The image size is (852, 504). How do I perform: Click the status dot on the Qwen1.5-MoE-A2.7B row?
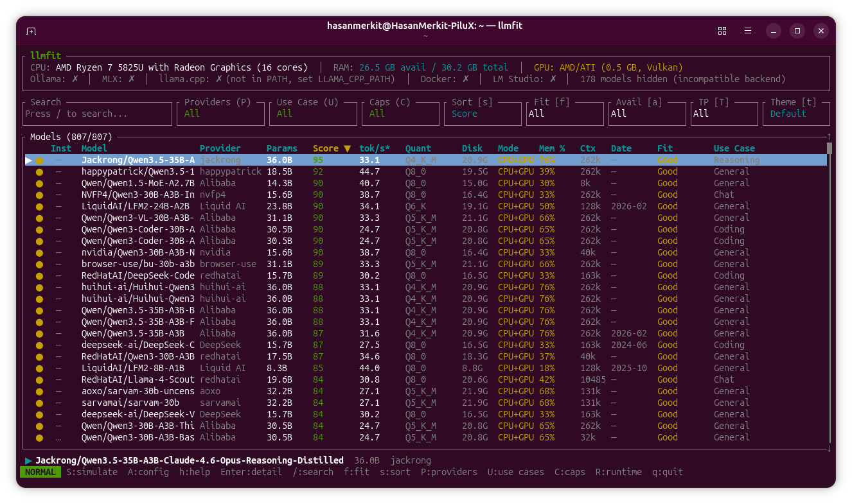(x=39, y=184)
